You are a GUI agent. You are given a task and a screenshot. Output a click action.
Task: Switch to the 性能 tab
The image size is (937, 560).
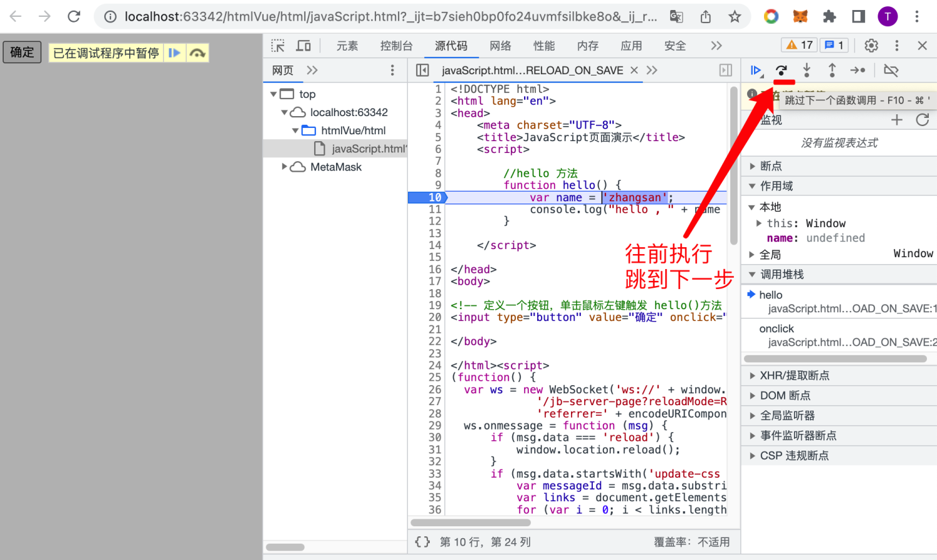(544, 46)
